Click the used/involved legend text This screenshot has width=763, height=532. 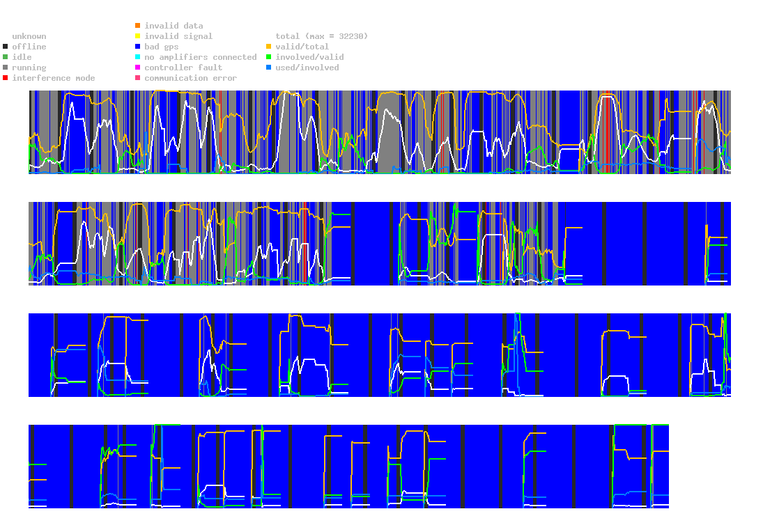[307, 68]
